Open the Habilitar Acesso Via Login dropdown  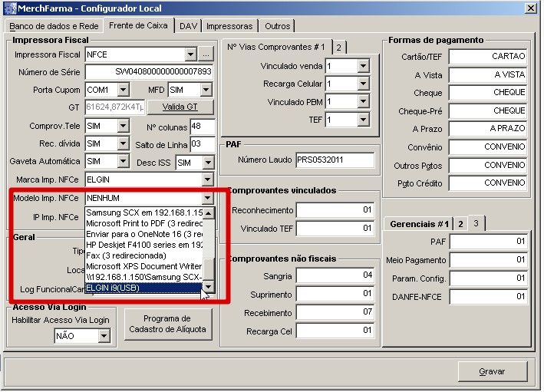pos(104,336)
